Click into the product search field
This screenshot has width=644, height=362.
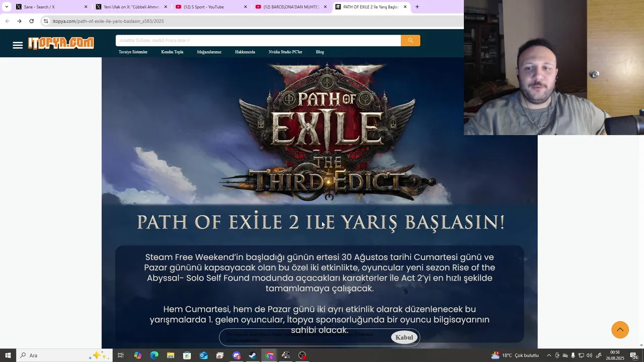click(x=258, y=40)
